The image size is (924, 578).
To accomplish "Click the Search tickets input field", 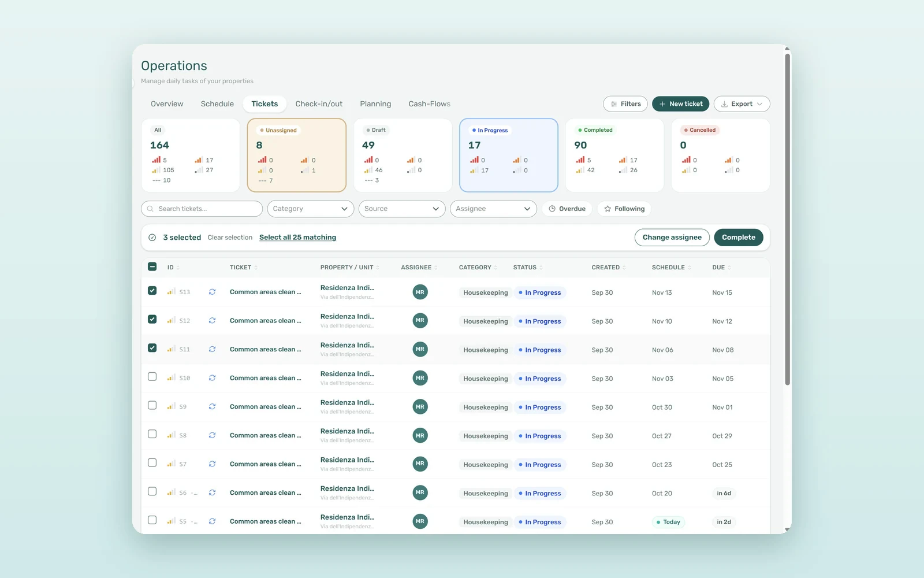I will [x=202, y=209].
